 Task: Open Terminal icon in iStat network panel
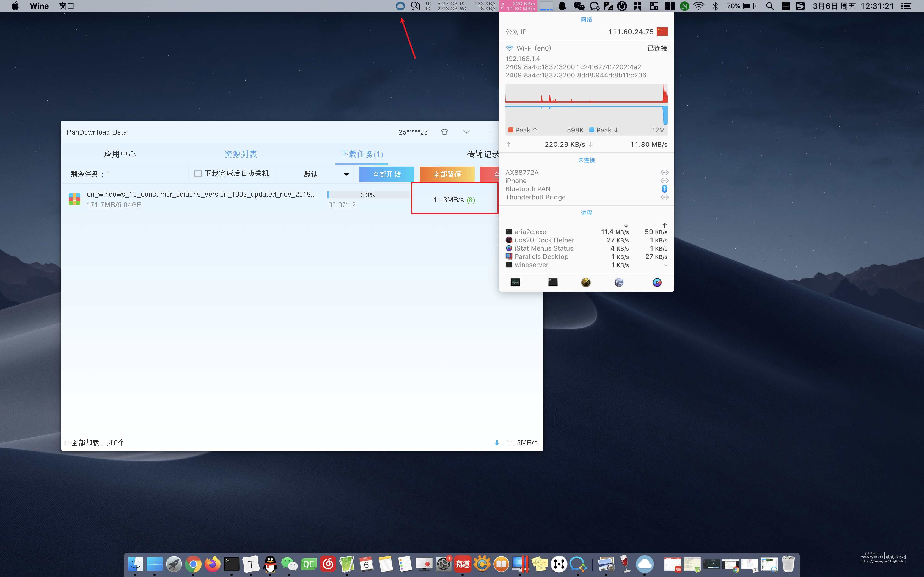click(x=552, y=282)
